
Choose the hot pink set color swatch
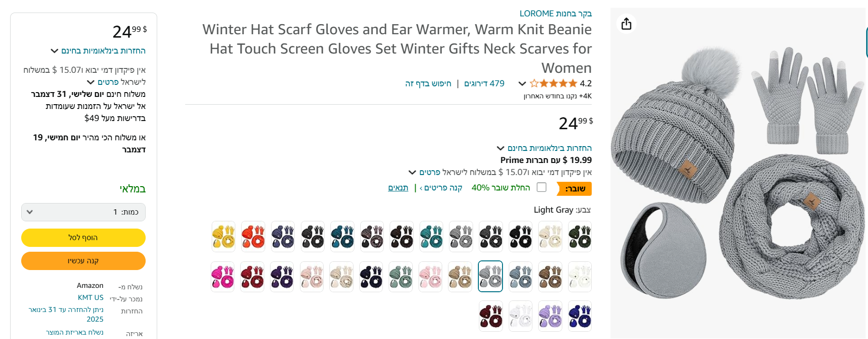(223, 277)
